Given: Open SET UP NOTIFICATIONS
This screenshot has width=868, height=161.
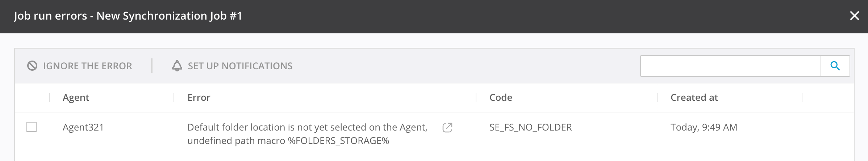Looking at the screenshot, I should [x=240, y=66].
